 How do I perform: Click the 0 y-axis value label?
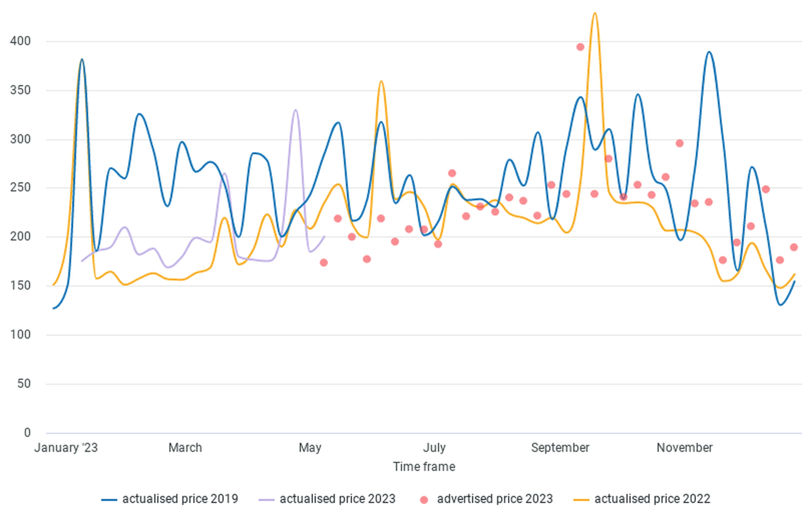27,433
